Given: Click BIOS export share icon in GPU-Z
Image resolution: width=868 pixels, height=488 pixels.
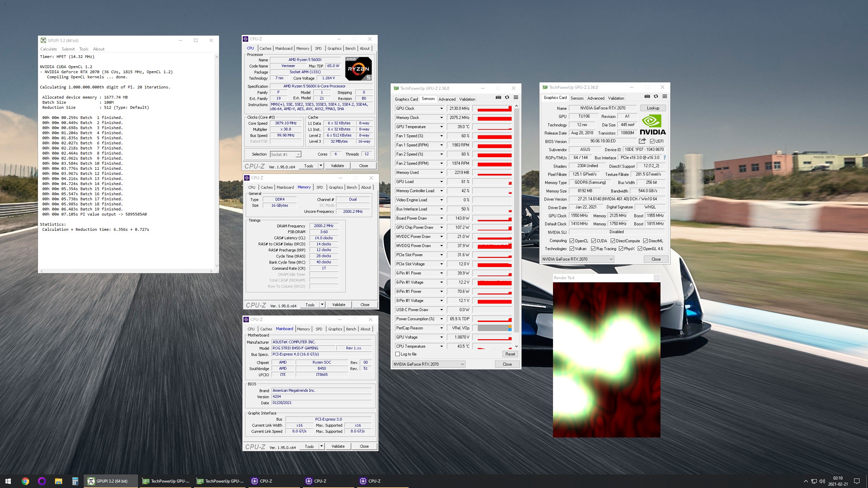Looking at the screenshot, I should [642, 141].
